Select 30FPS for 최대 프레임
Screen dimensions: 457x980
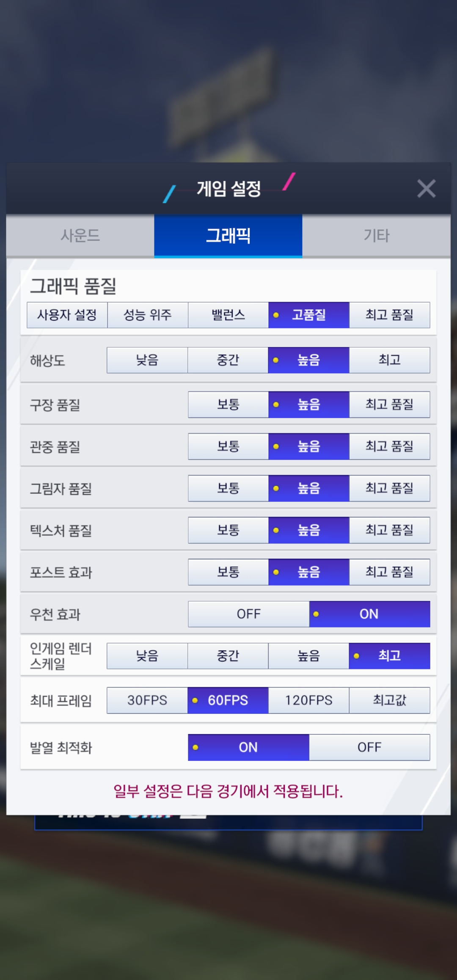pyautogui.click(x=147, y=700)
